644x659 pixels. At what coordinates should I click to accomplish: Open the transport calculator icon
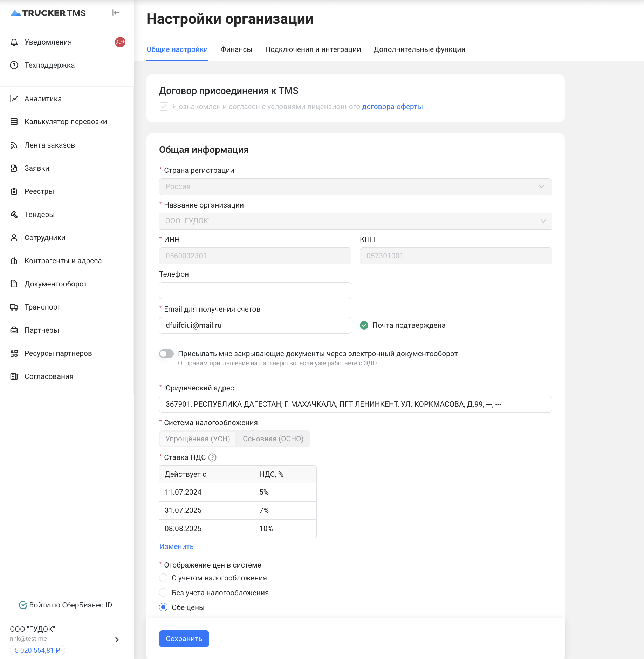pyautogui.click(x=14, y=122)
